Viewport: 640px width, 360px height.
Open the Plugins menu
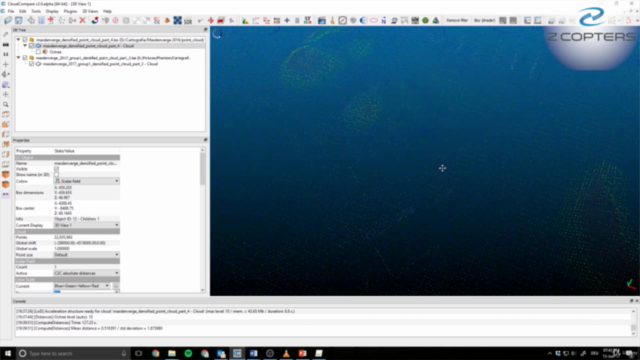pyautogui.click(x=70, y=11)
